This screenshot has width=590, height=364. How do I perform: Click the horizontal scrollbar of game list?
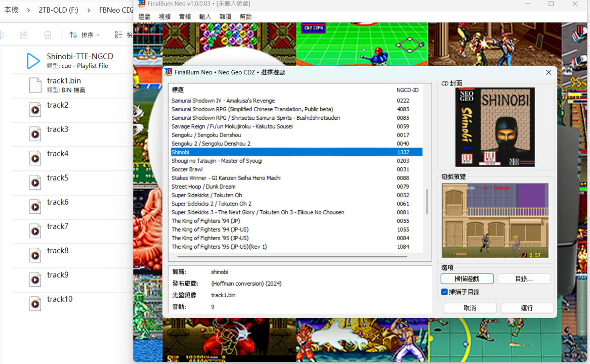292,257
